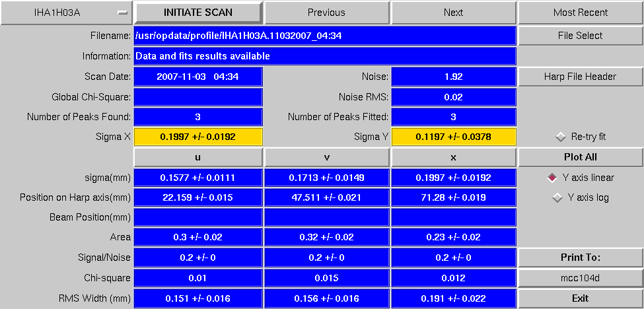Image resolution: width=644 pixels, height=309 pixels.
Task: Click harp position 71.28 +/- 0.019
Action: pyautogui.click(x=453, y=198)
